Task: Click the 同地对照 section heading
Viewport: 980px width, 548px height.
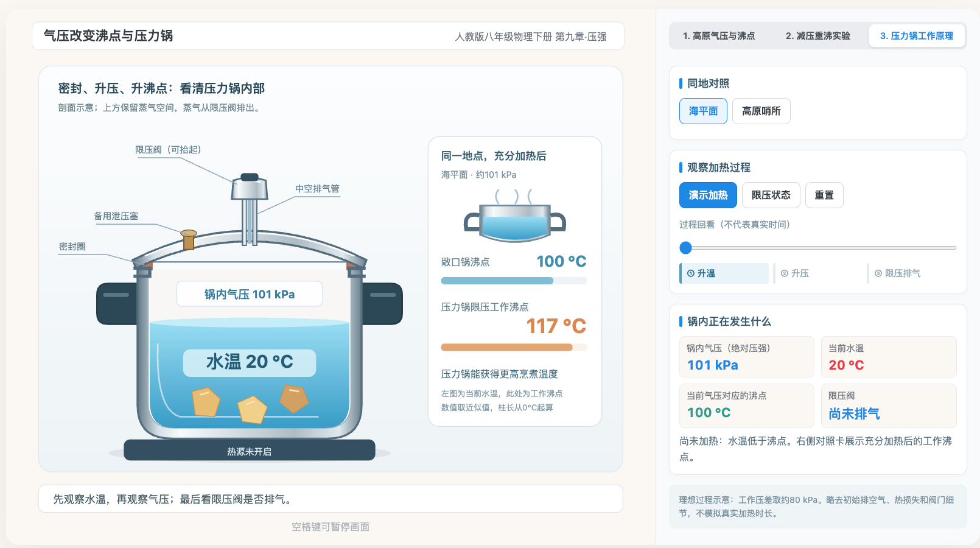Action: click(708, 83)
